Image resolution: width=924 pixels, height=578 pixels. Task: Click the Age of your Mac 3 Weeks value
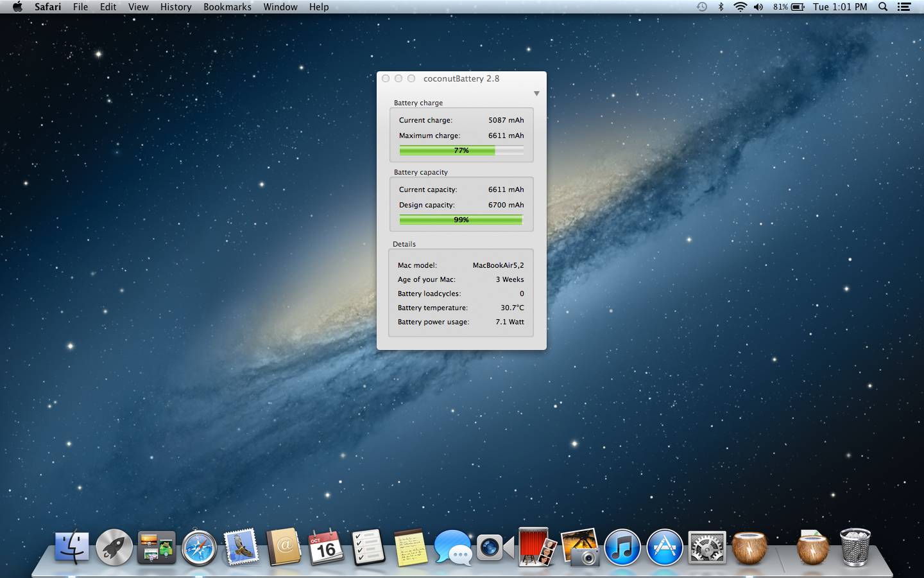509,279
